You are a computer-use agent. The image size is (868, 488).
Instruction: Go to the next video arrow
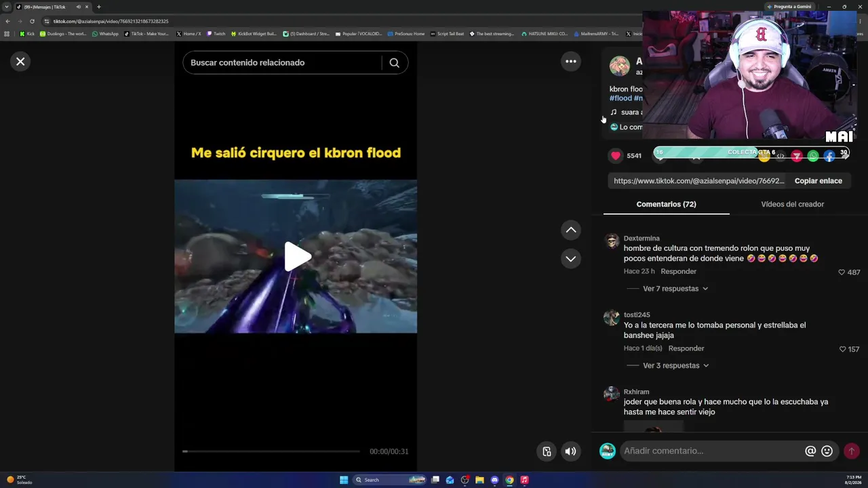[571, 259]
